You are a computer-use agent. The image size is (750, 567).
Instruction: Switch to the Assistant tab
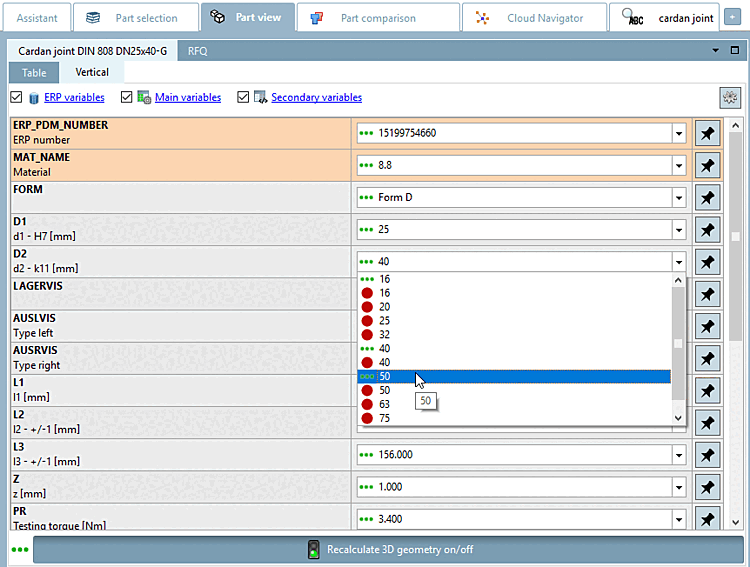coord(37,18)
